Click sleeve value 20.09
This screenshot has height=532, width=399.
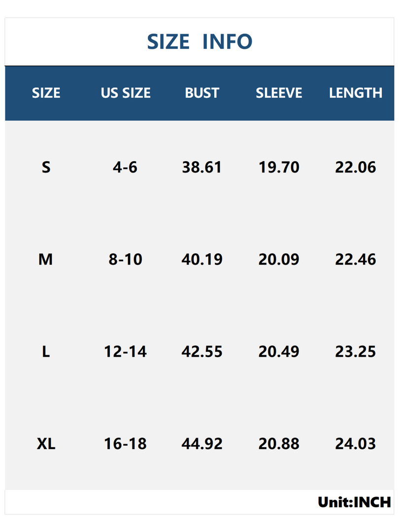point(279,260)
